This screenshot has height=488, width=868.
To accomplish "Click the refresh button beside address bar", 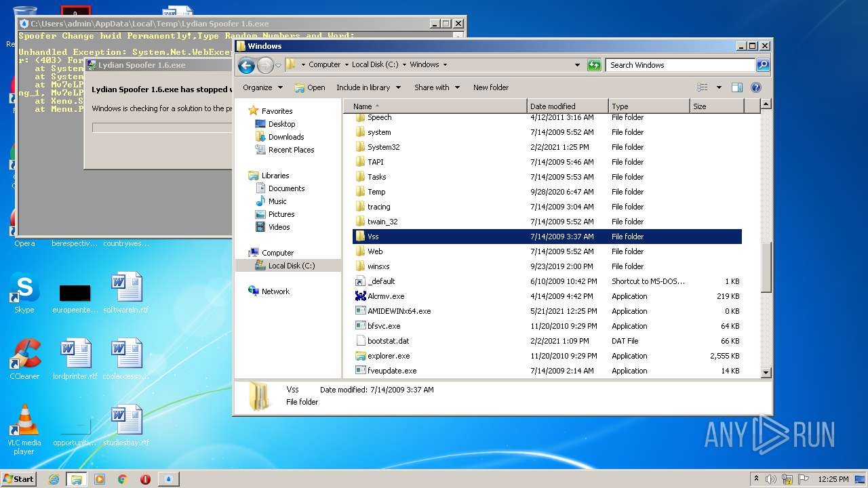I will (594, 65).
